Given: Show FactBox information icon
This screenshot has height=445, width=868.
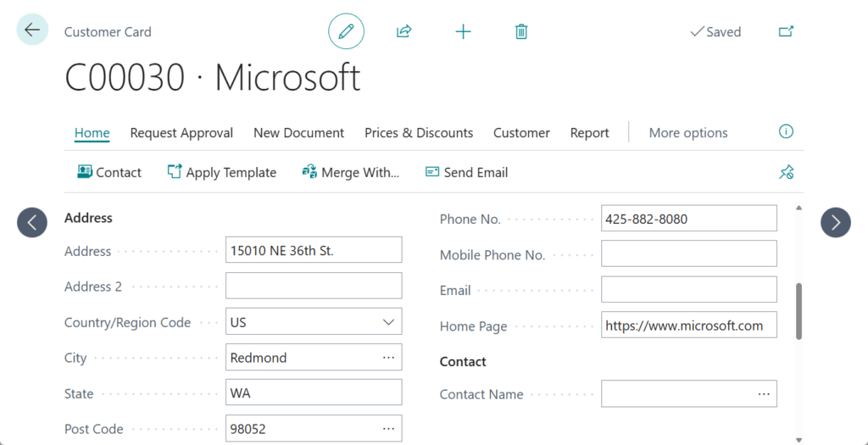Looking at the screenshot, I should coord(786,132).
